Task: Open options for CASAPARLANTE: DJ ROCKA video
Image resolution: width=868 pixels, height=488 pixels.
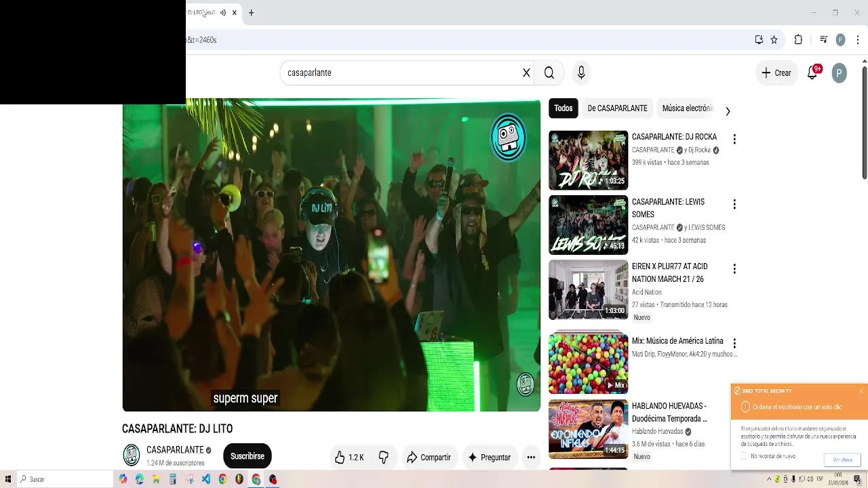Action: click(734, 139)
